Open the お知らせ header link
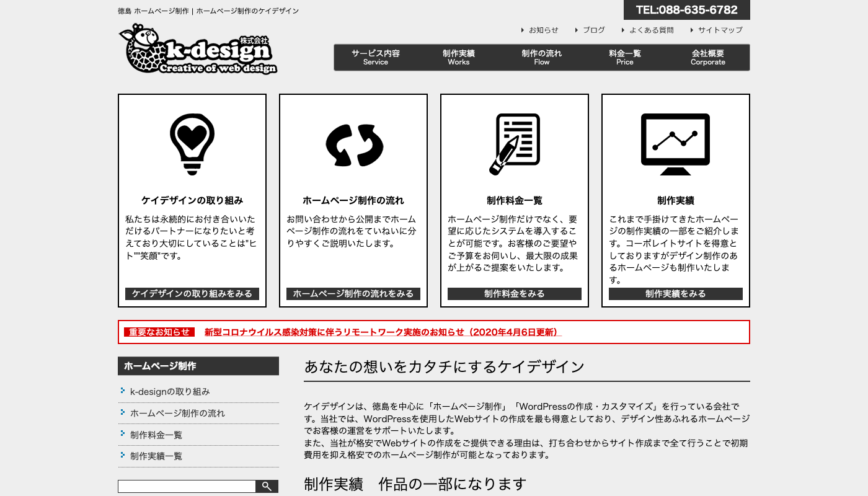 543,30
